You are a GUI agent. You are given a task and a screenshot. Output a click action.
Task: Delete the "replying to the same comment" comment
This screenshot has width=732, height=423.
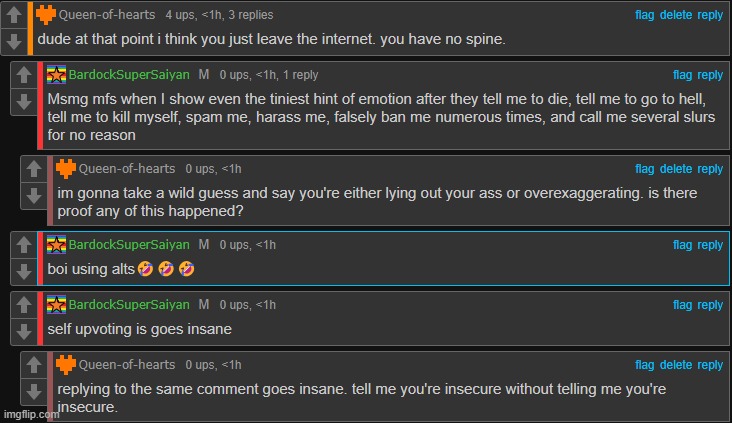[x=676, y=365]
